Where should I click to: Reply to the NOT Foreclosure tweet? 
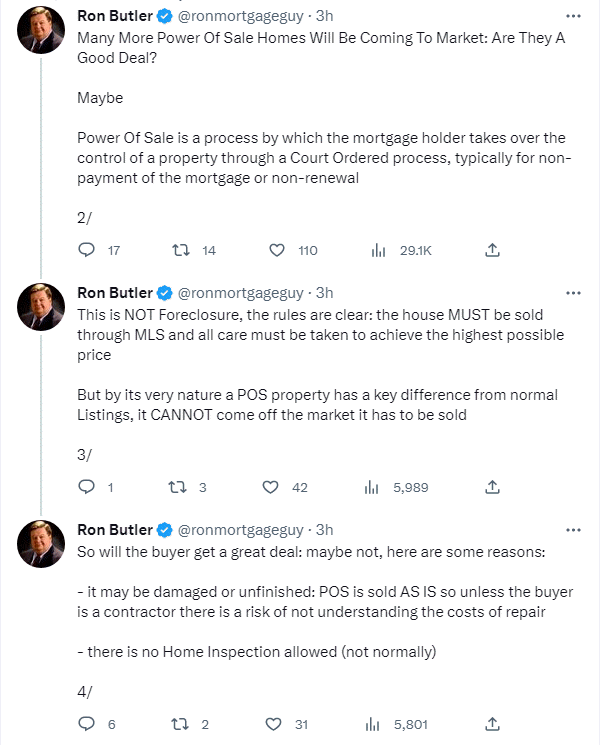(87, 487)
